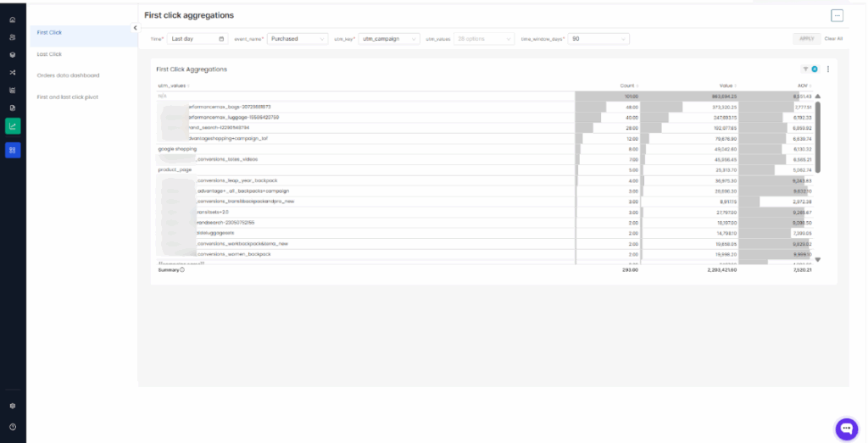Click the Summary info icon

point(182,270)
